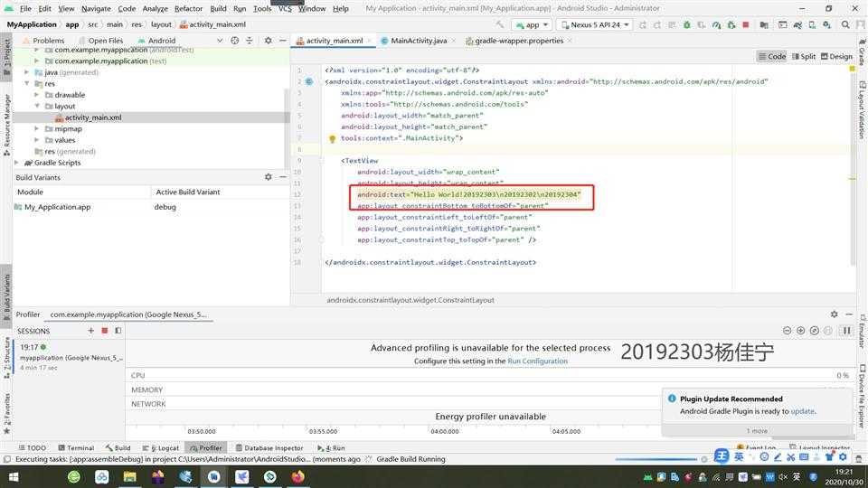This screenshot has height=488, width=868.
Task: Hide the Project panel with minus icon
Action: (x=282, y=41)
